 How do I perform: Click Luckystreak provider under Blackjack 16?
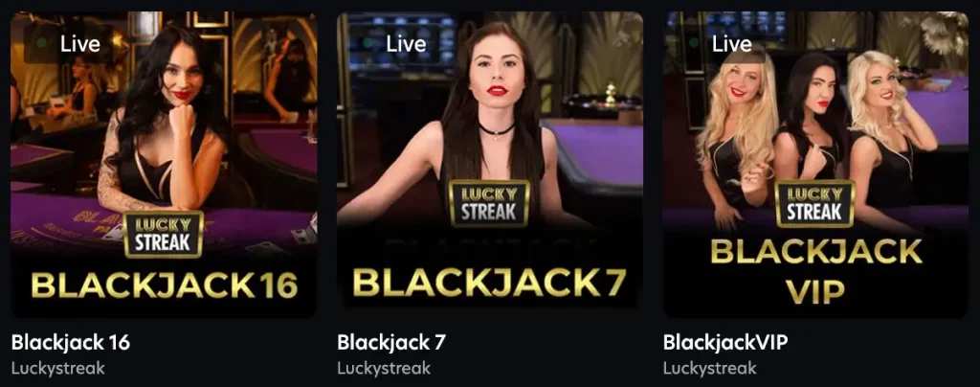click(x=58, y=368)
